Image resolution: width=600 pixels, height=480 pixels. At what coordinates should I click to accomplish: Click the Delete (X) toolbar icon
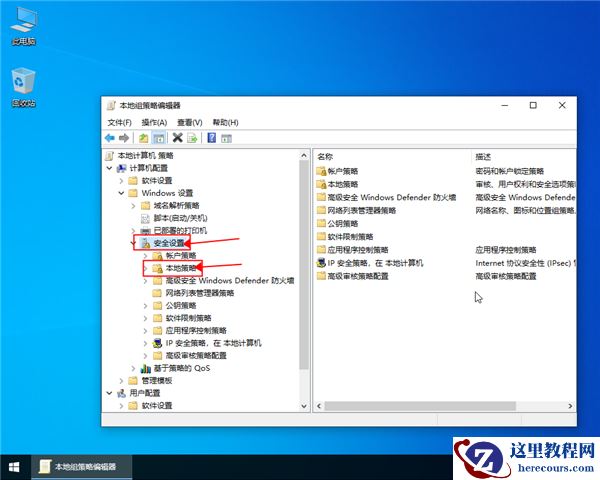click(177, 138)
